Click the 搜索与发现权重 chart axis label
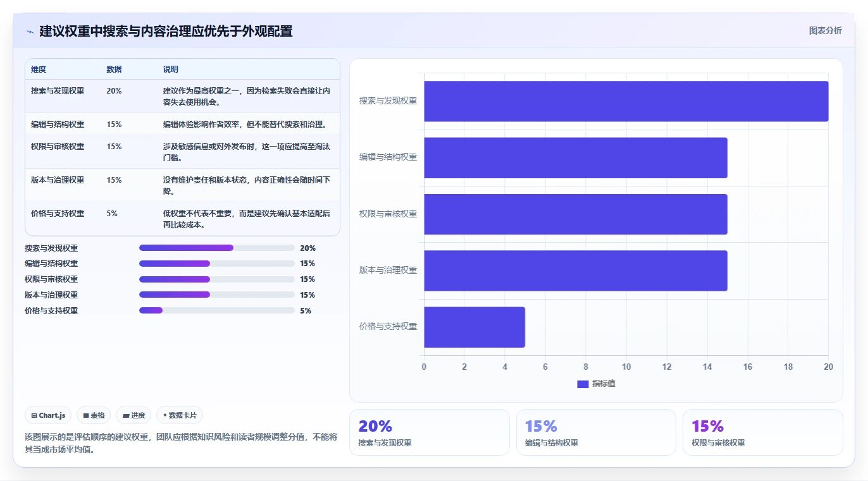The image size is (868, 481). point(388,100)
